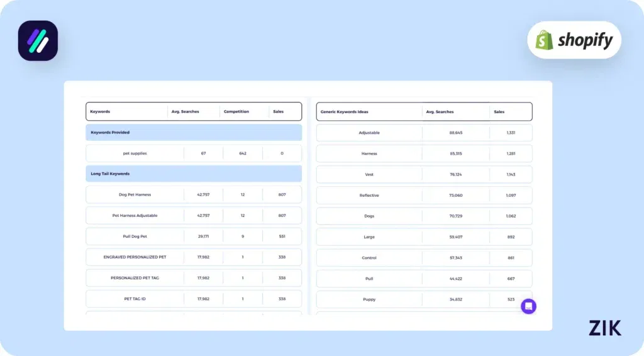Click searches value 70,729 for Dogs
644x356 pixels.
click(455, 216)
